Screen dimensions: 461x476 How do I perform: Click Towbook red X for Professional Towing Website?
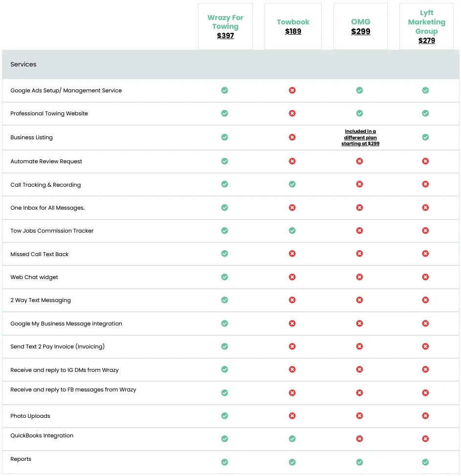pos(292,113)
